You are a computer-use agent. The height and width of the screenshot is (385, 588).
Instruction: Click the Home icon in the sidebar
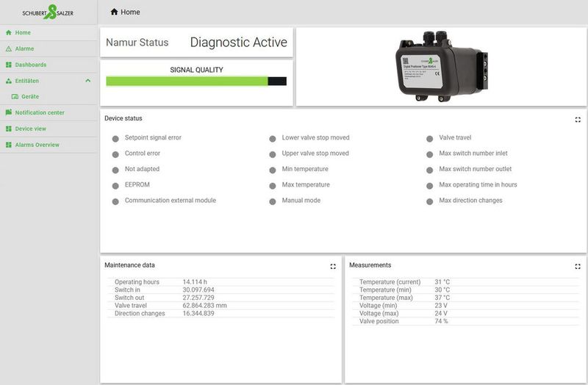[x=9, y=32]
